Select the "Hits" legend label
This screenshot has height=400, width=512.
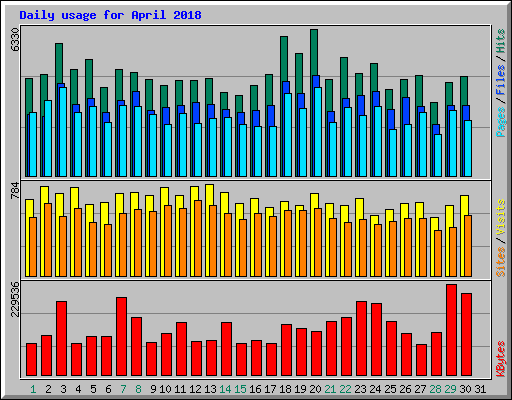[x=501, y=41]
